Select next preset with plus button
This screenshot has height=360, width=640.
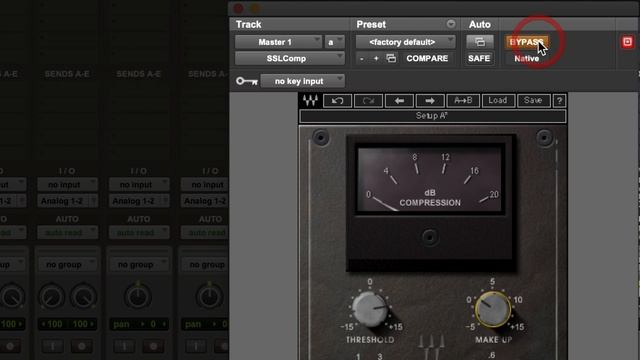(x=376, y=59)
